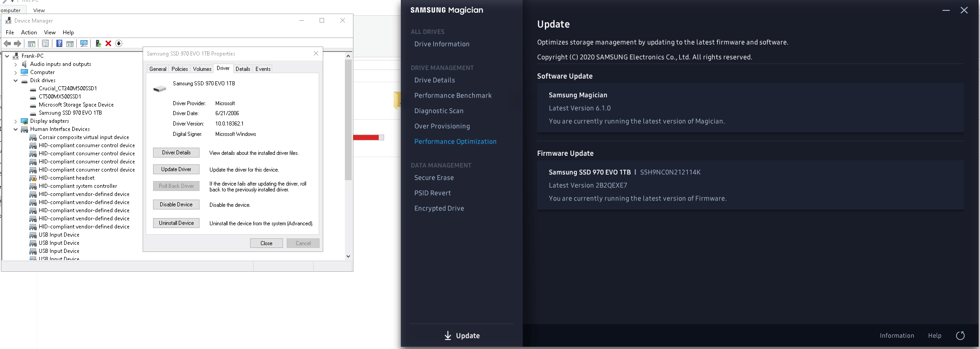Select Samsung SSD 970 EVO 1TB tree item
The width and height of the screenshot is (980, 349).
pos(70,113)
